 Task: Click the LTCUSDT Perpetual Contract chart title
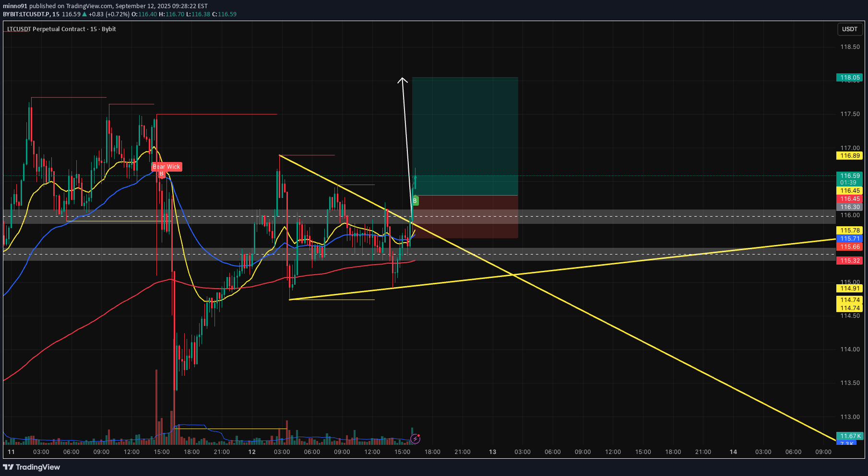61,29
